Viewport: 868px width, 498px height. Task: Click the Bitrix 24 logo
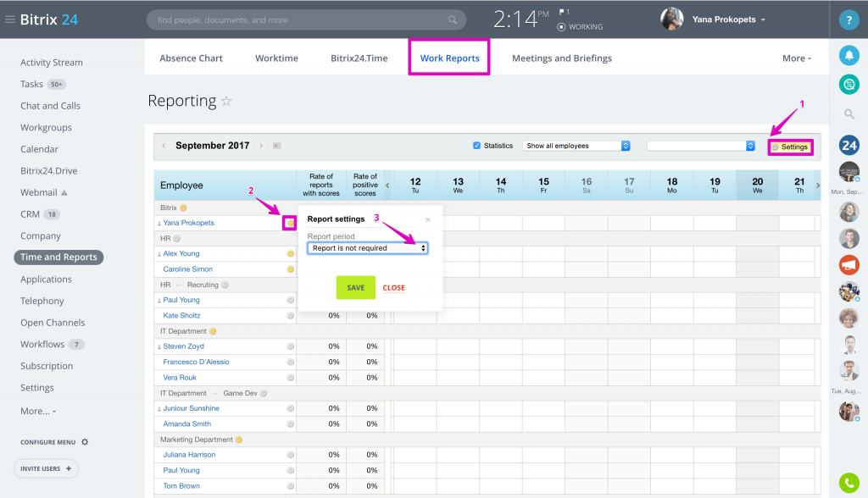48,19
